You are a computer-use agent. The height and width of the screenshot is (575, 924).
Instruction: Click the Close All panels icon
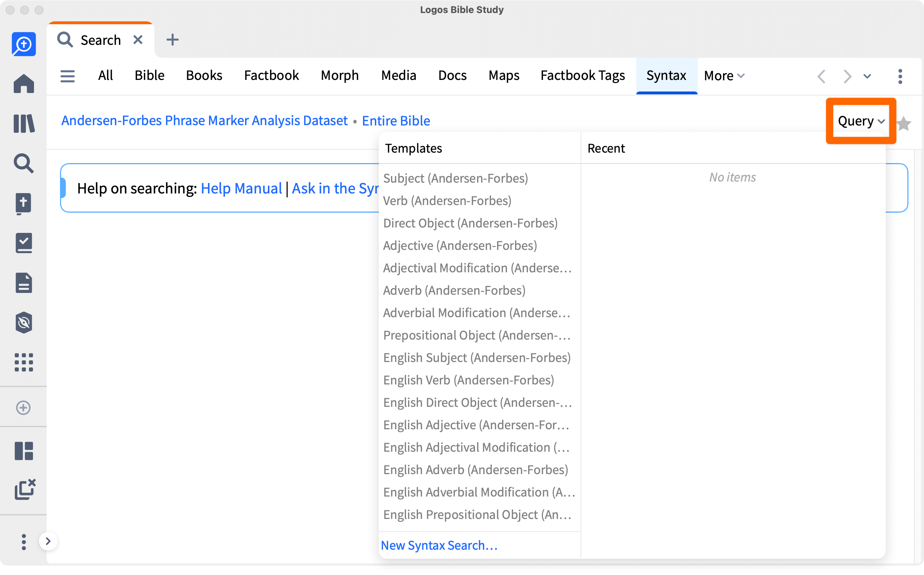[25, 489]
